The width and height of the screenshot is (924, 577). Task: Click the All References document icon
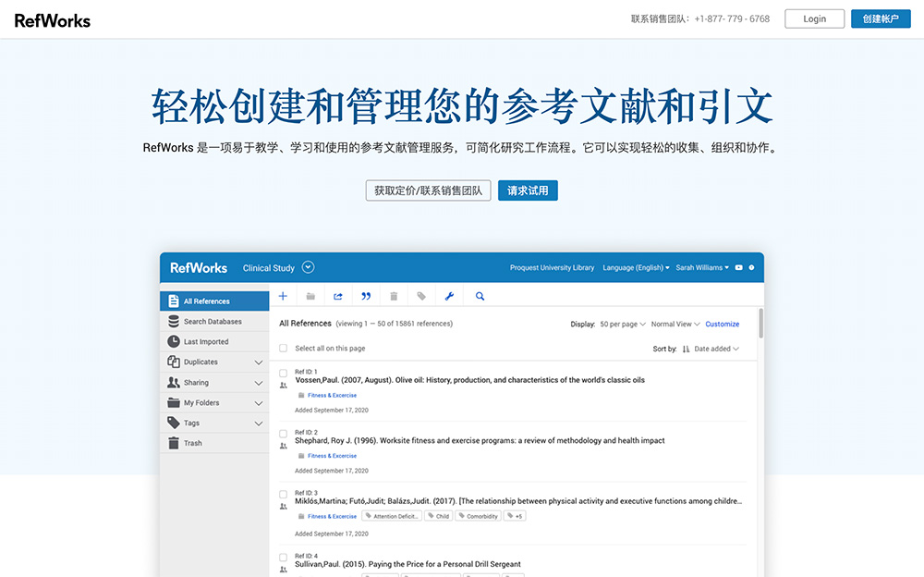[x=174, y=301]
